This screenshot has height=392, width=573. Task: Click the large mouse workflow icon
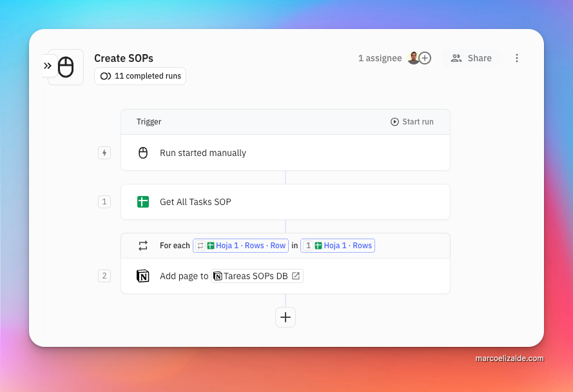[66, 67]
